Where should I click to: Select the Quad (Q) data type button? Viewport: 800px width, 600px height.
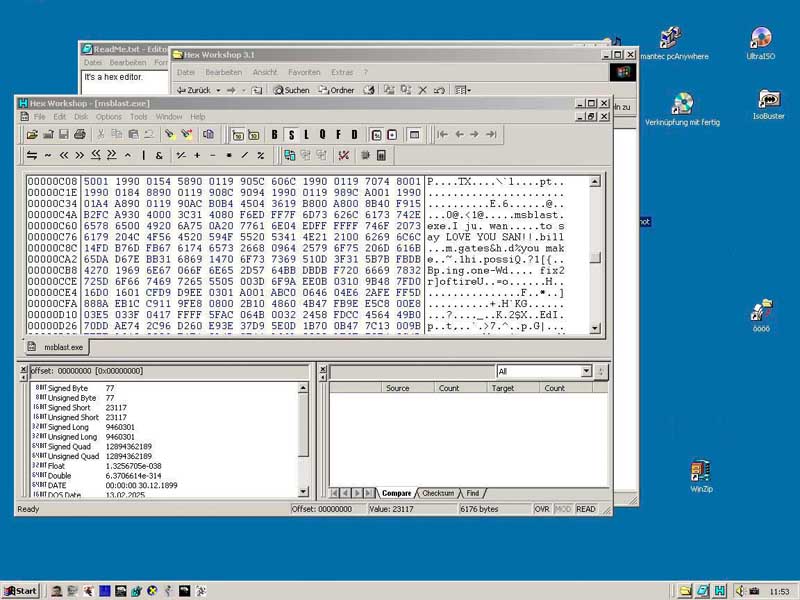pos(322,135)
